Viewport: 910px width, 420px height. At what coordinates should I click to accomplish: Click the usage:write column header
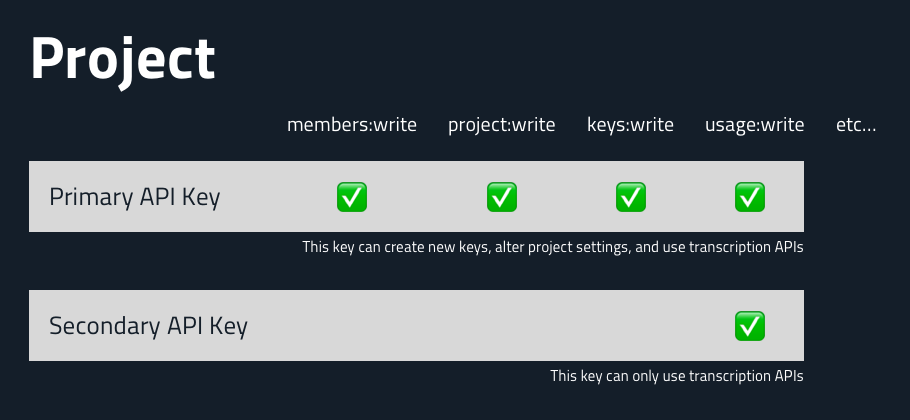(754, 125)
